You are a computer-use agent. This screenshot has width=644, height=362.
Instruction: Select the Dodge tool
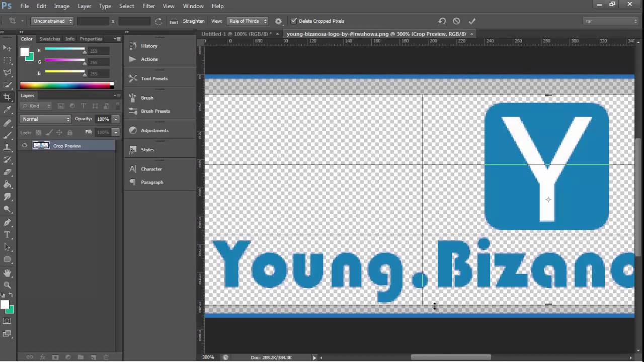point(8,209)
